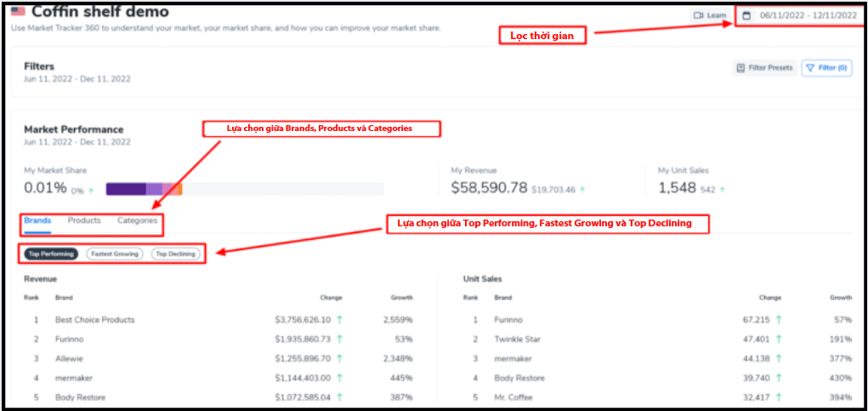Click Body Restore in the Unit Sales table

pos(519,378)
